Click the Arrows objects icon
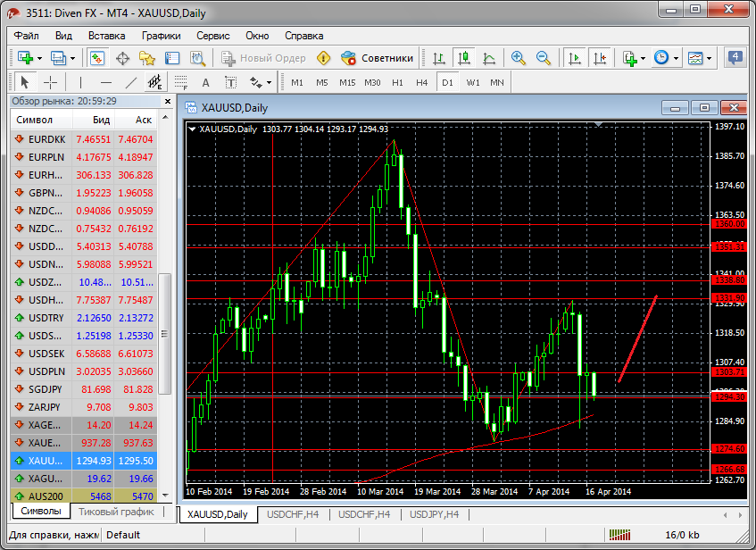 coord(255,82)
